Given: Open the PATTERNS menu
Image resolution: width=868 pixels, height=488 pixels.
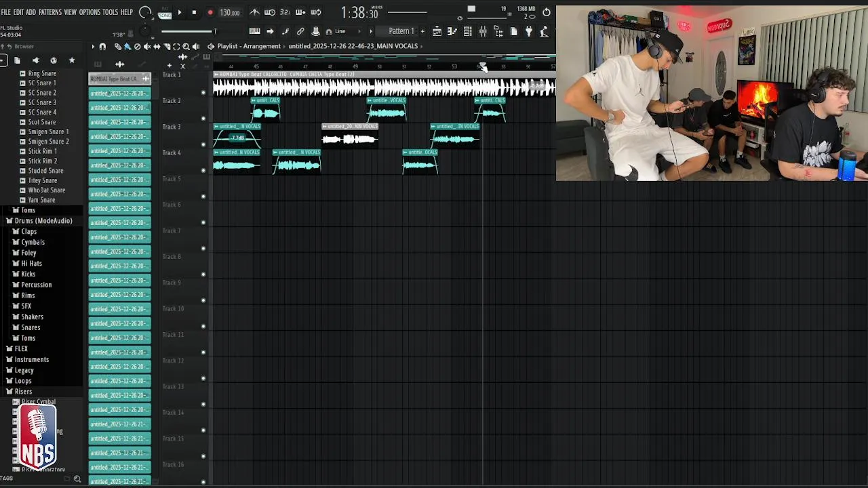Looking at the screenshot, I should click(50, 12).
